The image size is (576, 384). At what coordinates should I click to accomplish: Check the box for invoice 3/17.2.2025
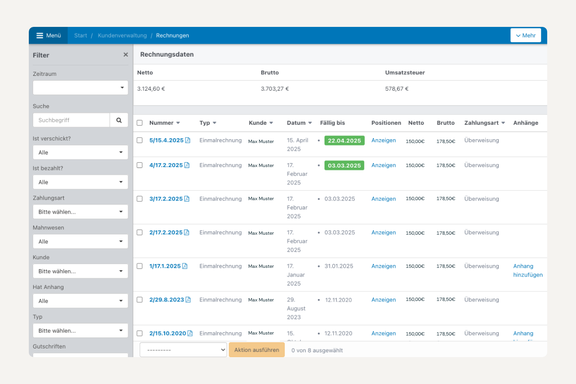tap(140, 199)
